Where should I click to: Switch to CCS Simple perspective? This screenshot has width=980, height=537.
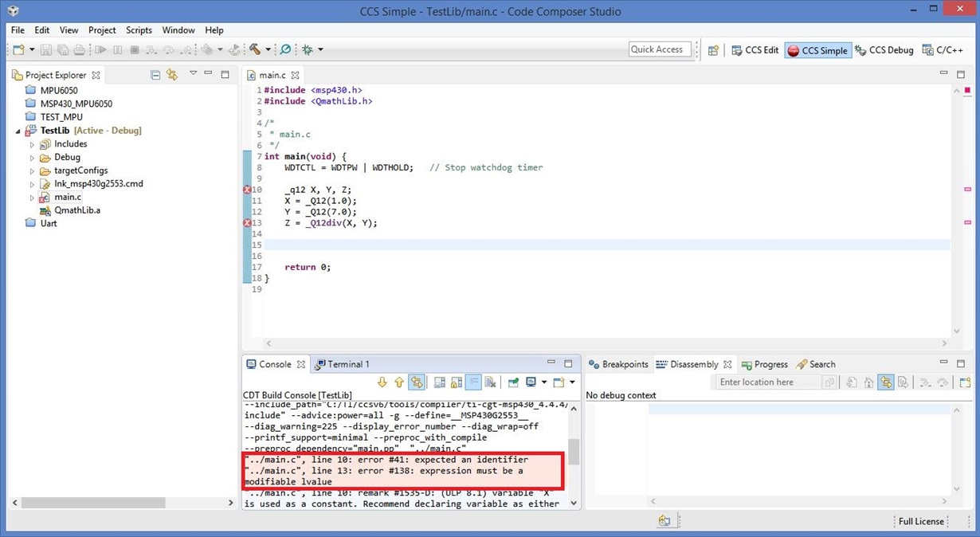pyautogui.click(x=818, y=50)
